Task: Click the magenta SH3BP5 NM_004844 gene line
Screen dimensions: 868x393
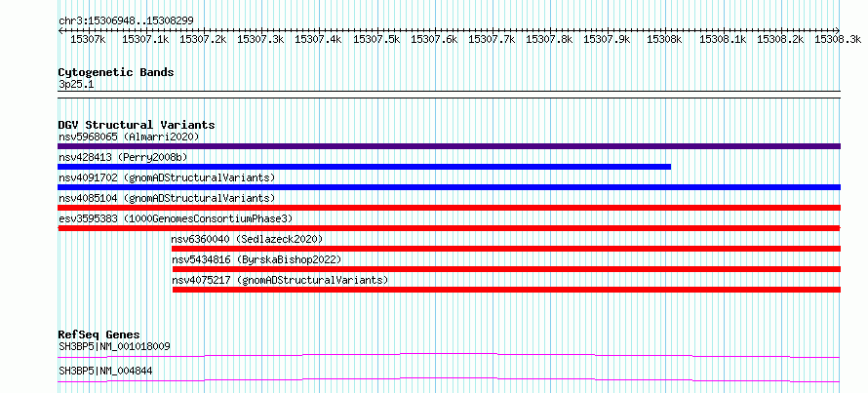Action: pos(449,379)
